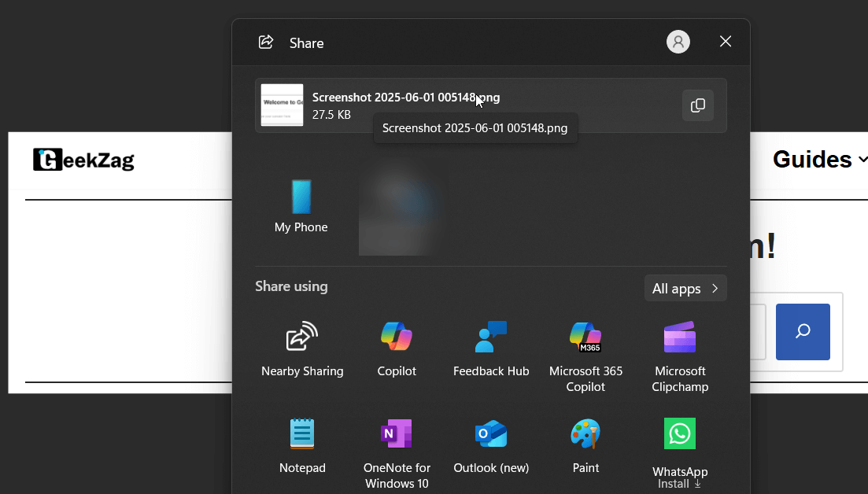Screen dimensions: 868x494
Task: Share via Nearby Sharing
Action: 302,349
